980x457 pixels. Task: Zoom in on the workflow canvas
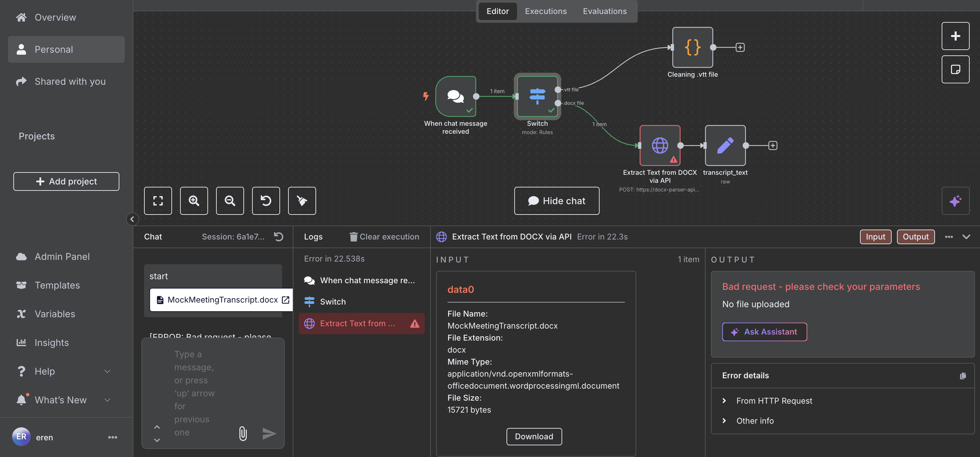(x=194, y=200)
